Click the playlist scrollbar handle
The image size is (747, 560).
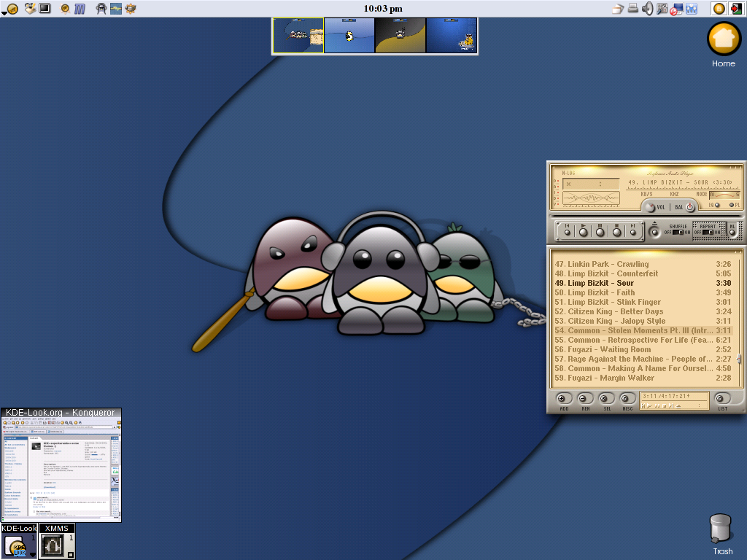pyautogui.click(x=739, y=359)
